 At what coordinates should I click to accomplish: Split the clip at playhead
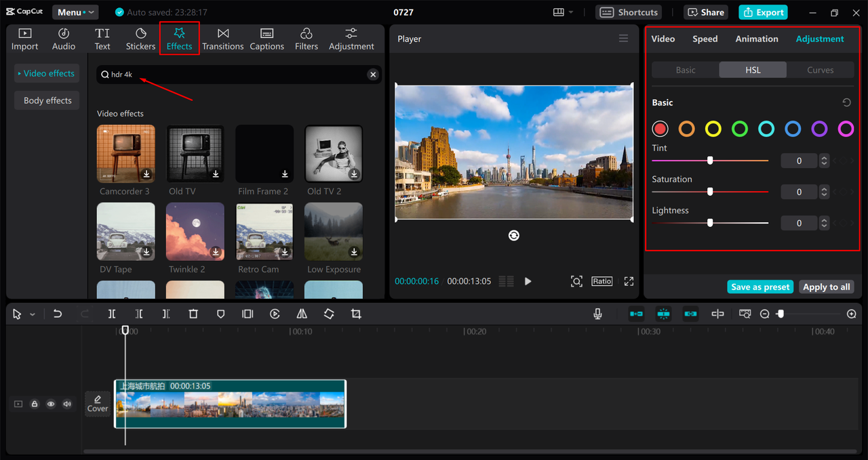112,314
